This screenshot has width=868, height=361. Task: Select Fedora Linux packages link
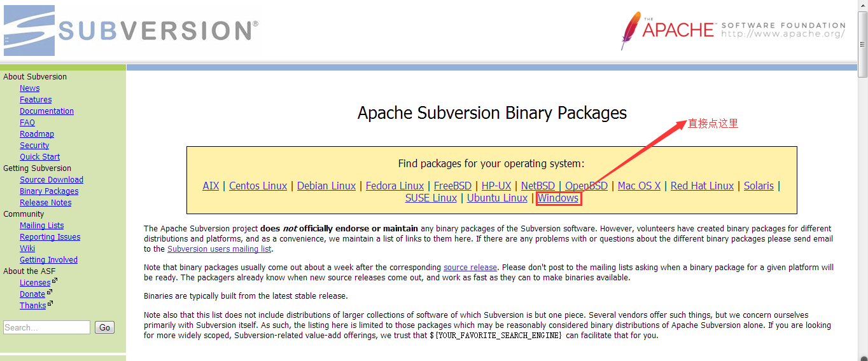[395, 186]
